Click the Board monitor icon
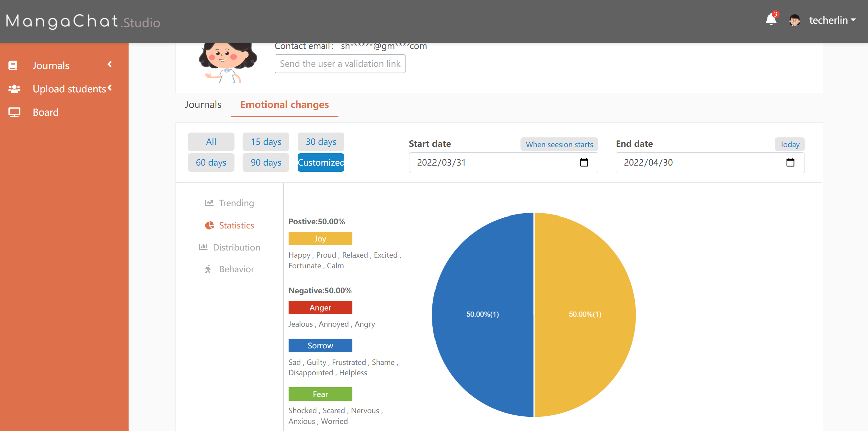 point(14,112)
